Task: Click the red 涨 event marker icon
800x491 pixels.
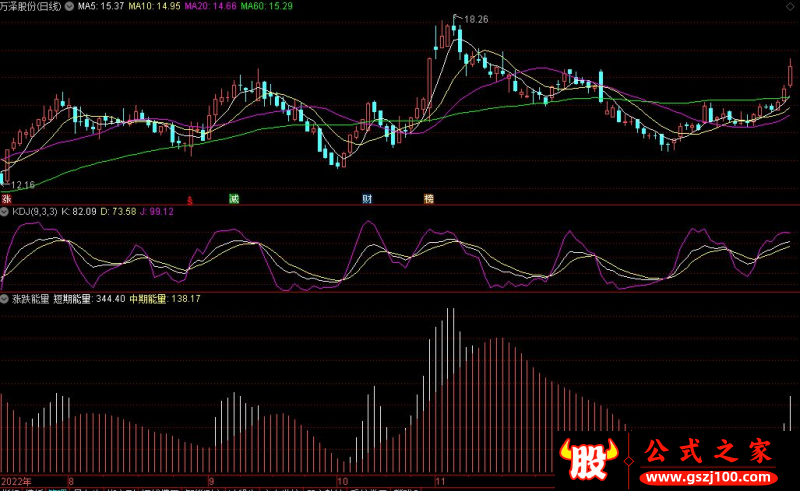Action: [x=6, y=200]
